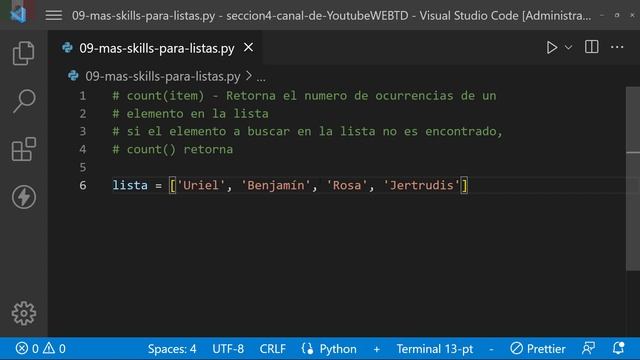Click line number 1 in the gutter
The height and width of the screenshot is (360, 640).
click(83, 96)
